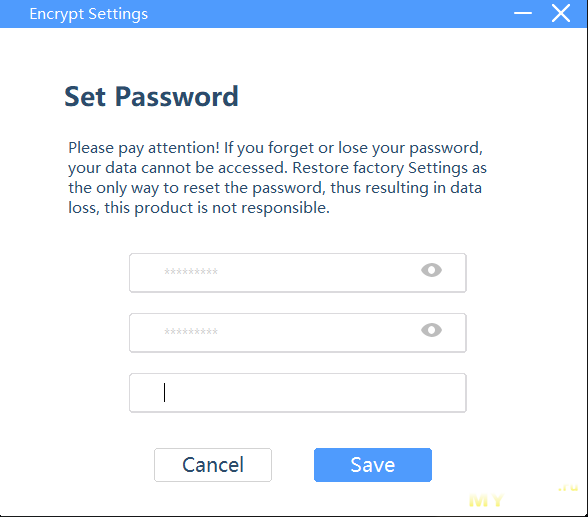The image size is (588, 517).
Task: Reveal the first password with the eye icon
Action: 431,270
